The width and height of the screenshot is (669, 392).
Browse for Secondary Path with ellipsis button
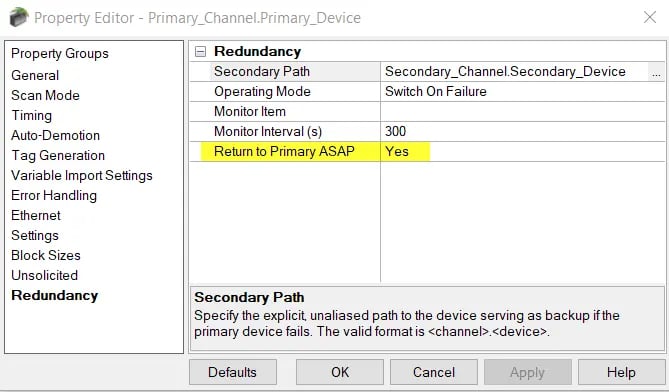click(656, 72)
